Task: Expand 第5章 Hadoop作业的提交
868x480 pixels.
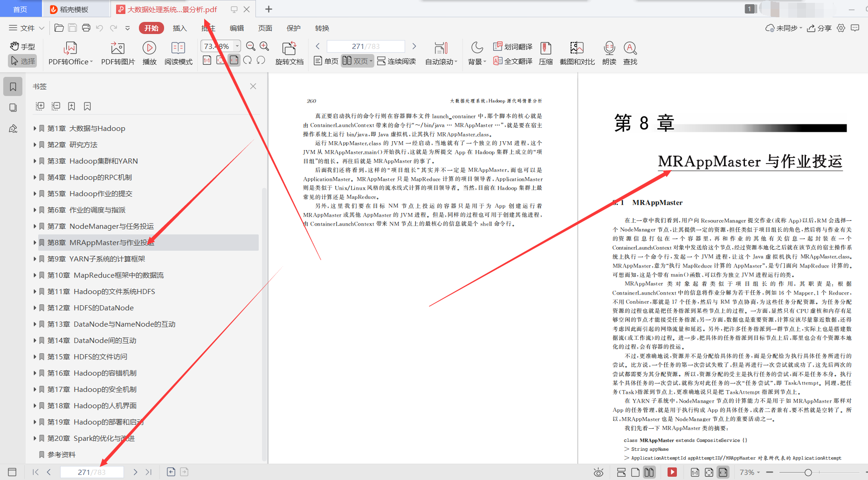Action: pos(34,193)
